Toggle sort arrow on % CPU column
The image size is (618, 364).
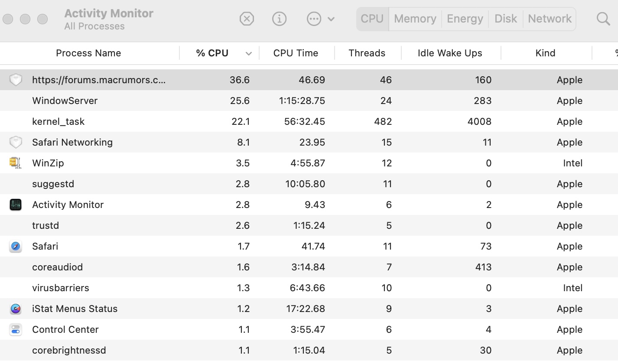click(249, 53)
